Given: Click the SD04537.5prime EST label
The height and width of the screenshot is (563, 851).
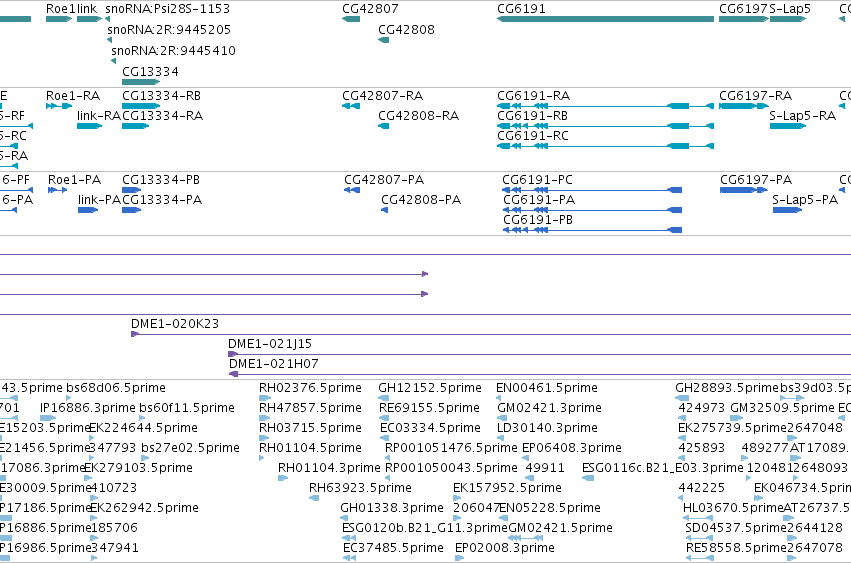Looking at the screenshot, I should pyautogui.click(x=736, y=528).
